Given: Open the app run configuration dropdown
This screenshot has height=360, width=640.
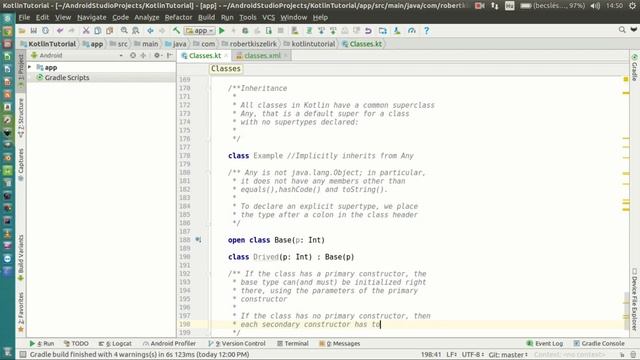Looking at the screenshot, I should tap(200, 31).
